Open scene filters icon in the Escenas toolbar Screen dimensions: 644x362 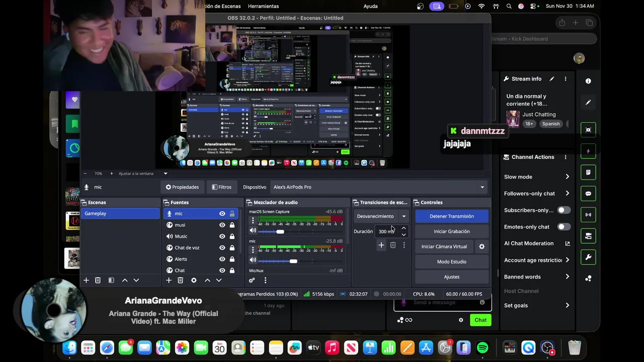point(111,280)
